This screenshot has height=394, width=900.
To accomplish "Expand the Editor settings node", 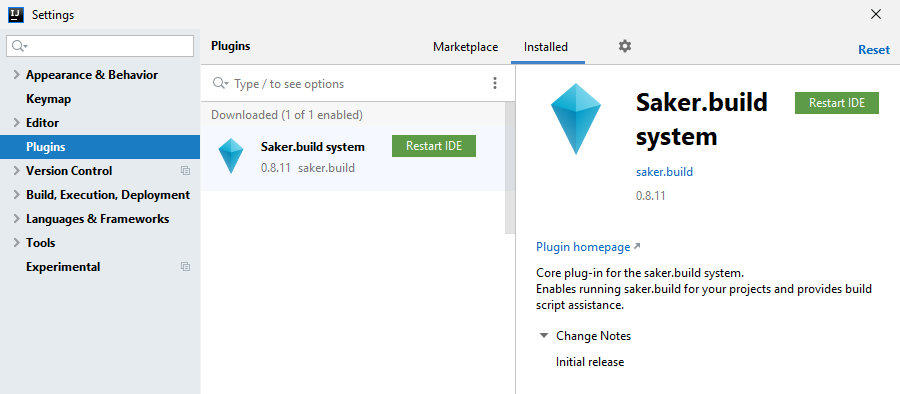I will [16, 123].
